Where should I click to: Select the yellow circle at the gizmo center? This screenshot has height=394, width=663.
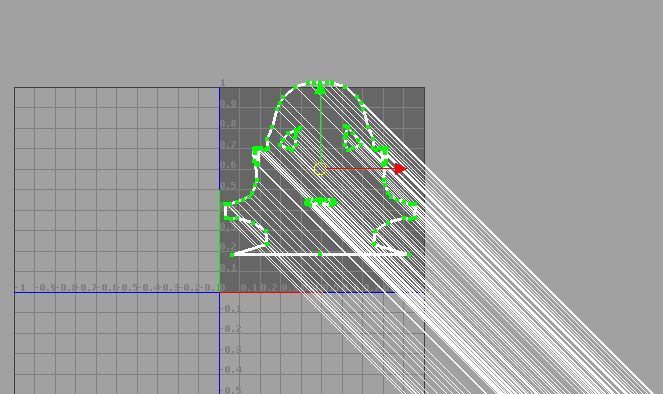[321, 169]
